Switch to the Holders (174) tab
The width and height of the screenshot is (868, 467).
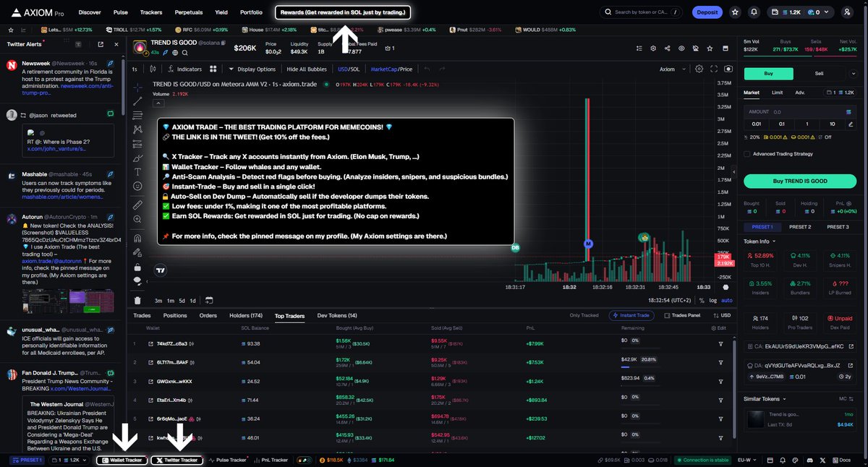coord(246,315)
